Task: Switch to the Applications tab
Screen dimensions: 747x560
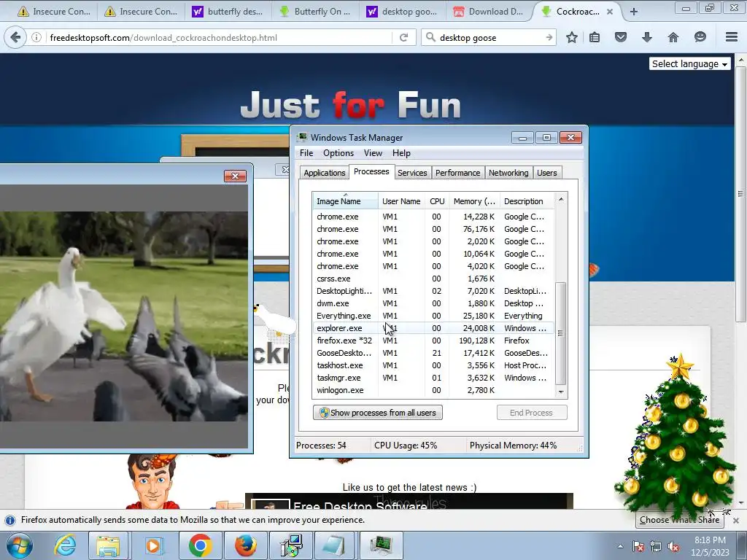Action: click(x=325, y=173)
